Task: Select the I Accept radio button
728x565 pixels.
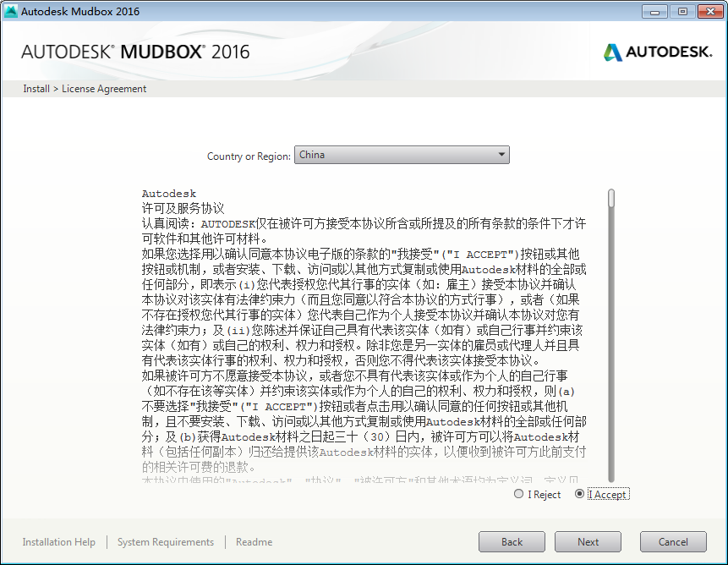Action: pyautogui.click(x=581, y=494)
